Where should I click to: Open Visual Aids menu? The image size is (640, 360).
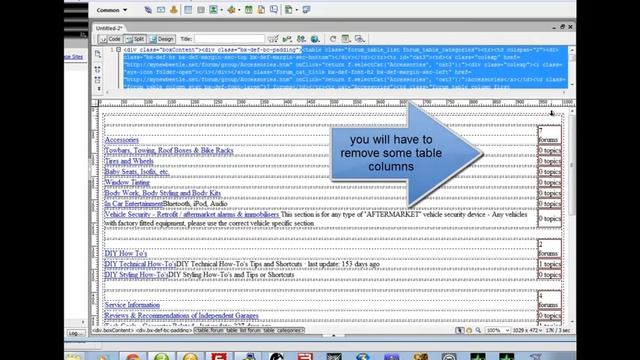pyautogui.click(x=359, y=39)
